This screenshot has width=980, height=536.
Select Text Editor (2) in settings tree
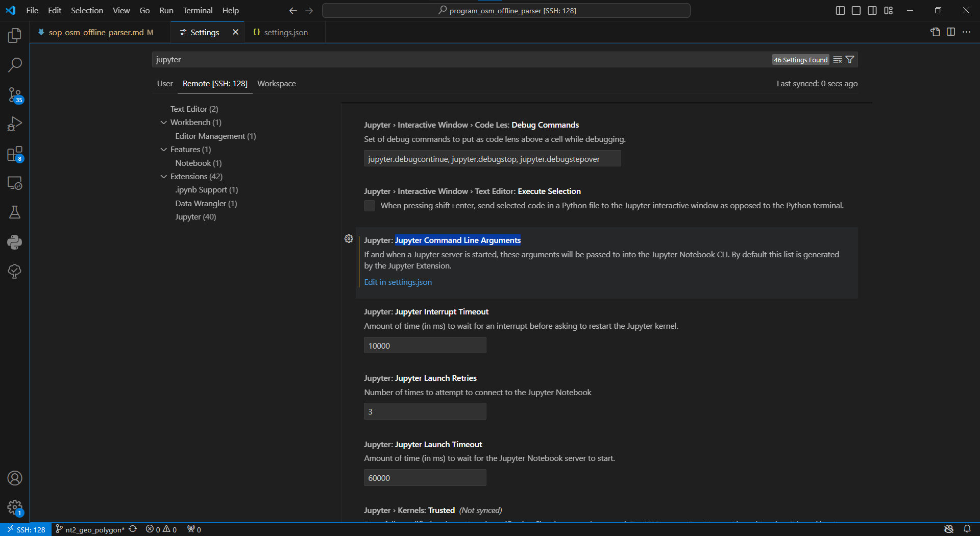194,109
